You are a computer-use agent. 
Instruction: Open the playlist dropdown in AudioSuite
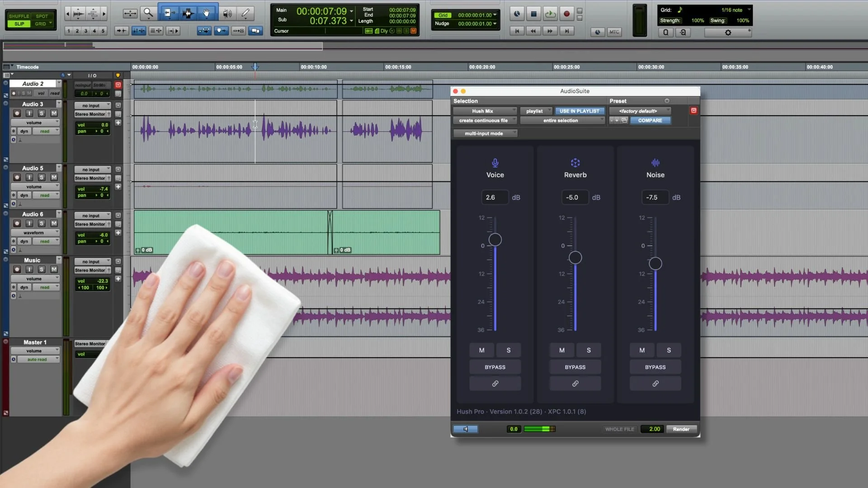536,111
